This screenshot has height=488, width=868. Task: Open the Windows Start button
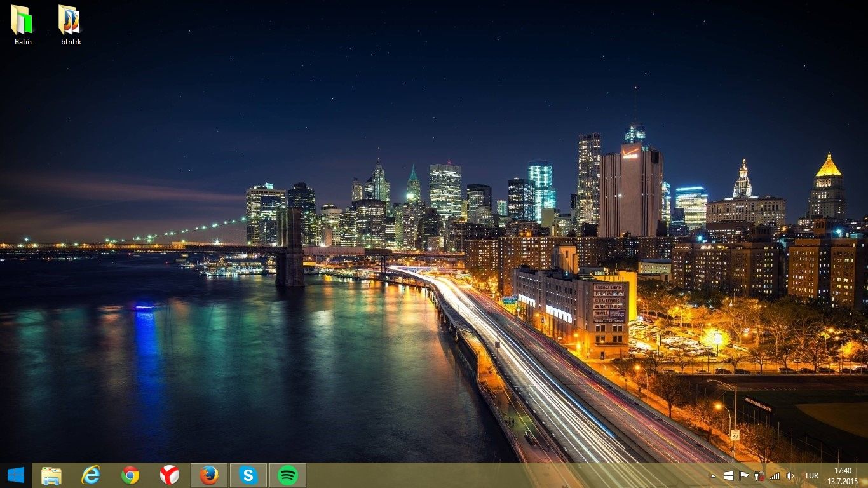tap(15, 475)
